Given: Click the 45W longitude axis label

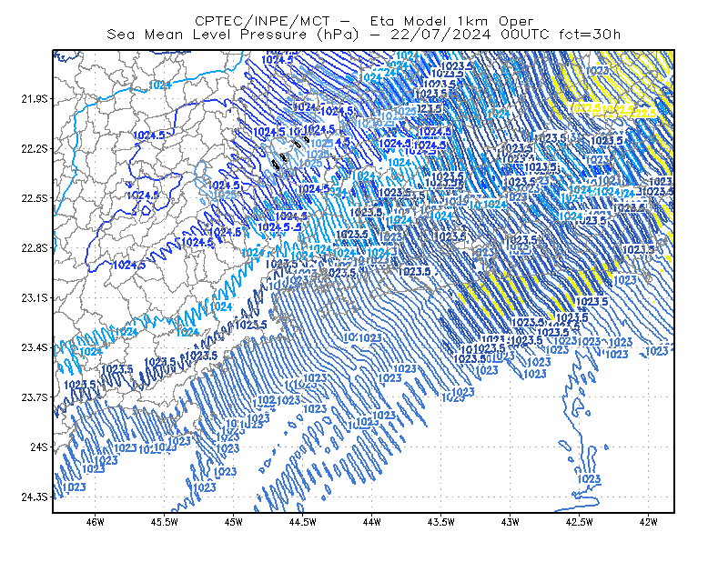Looking at the screenshot, I should (x=234, y=522).
